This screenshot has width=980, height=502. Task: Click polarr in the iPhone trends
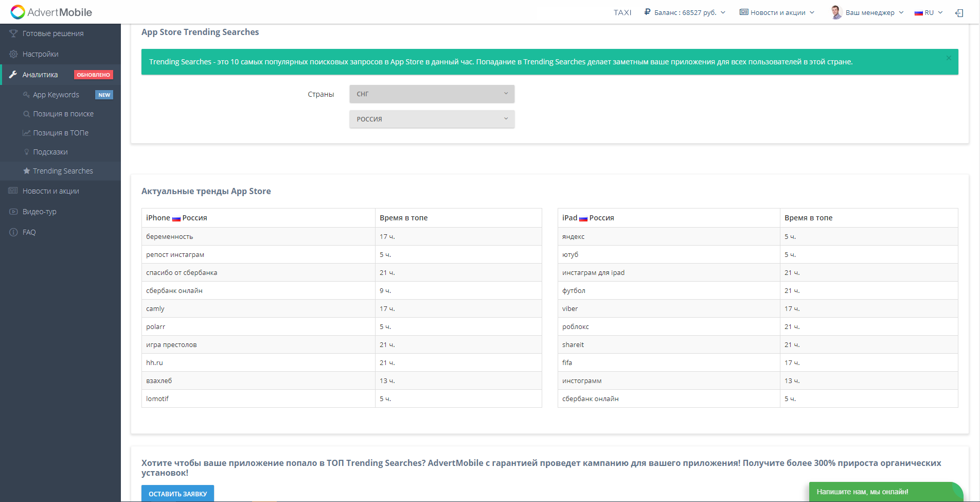156,326
